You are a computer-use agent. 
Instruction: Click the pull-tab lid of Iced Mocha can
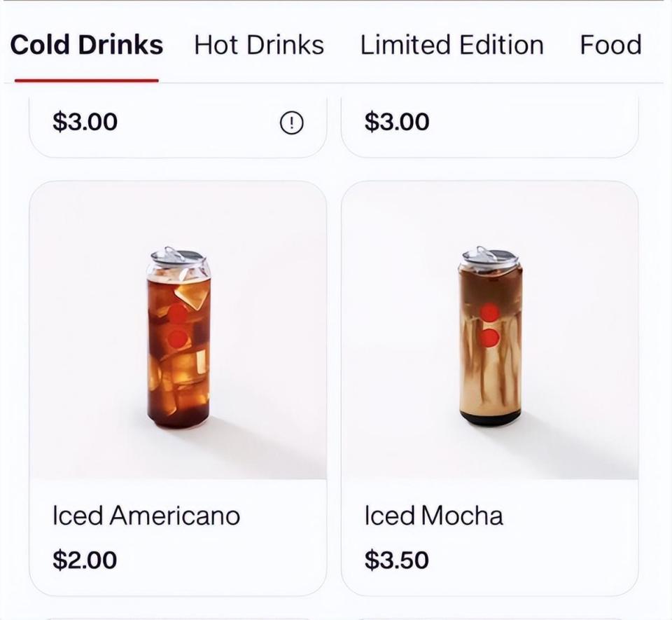pos(489,257)
